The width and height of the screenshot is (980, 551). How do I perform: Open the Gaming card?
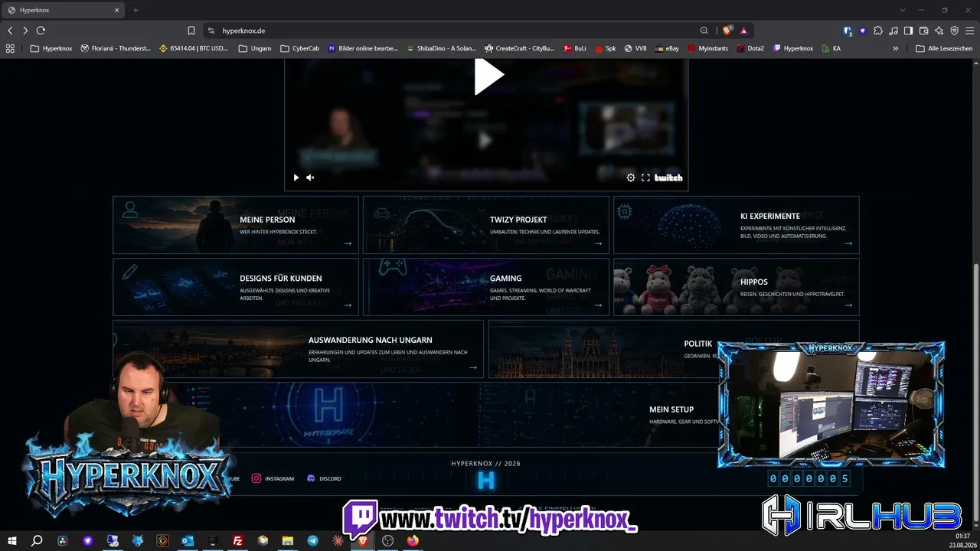click(486, 287)
